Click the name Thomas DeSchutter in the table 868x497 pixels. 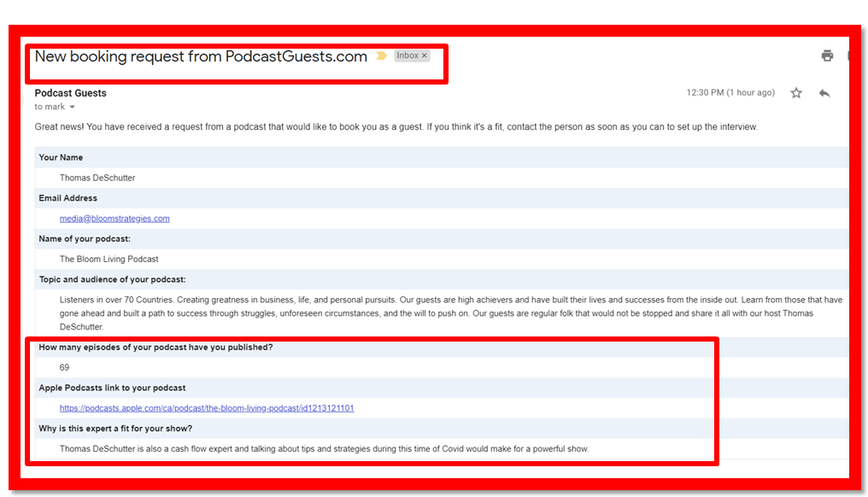point(97,178)
